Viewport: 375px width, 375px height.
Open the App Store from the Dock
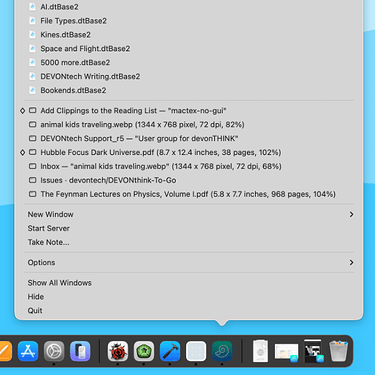coord(28,351)
